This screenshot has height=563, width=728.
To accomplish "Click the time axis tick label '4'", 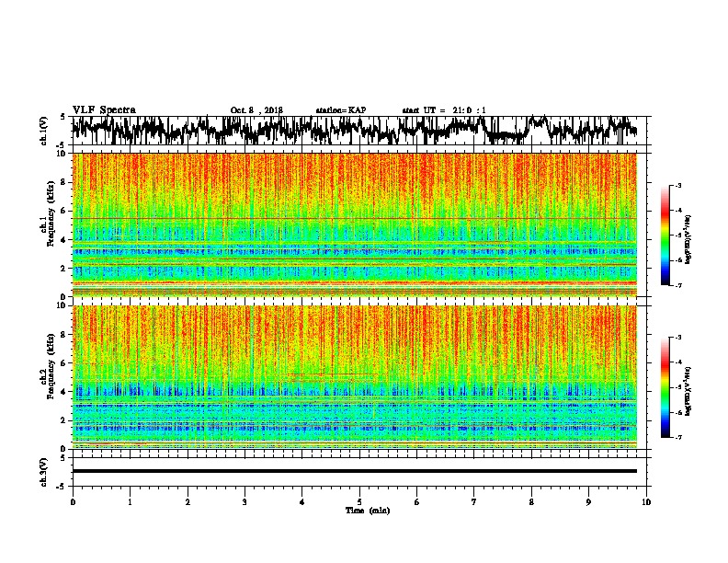I will (302, 502).
